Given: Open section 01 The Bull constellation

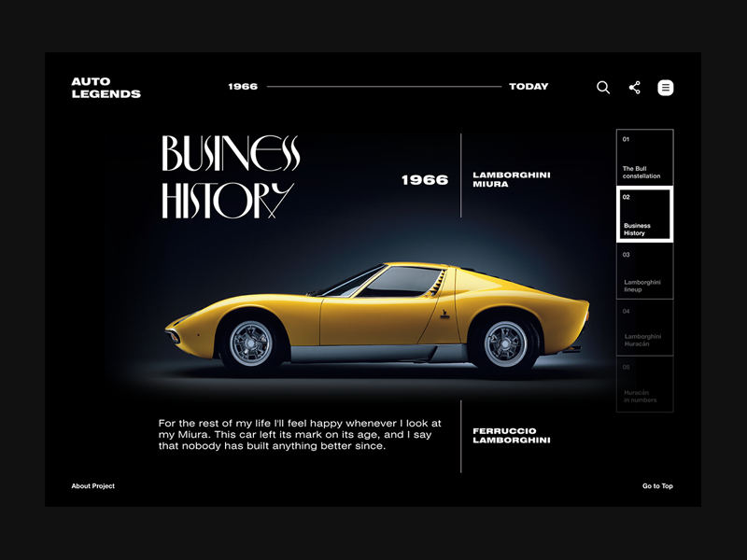Looking at the screenshot, I should (644, 157).
